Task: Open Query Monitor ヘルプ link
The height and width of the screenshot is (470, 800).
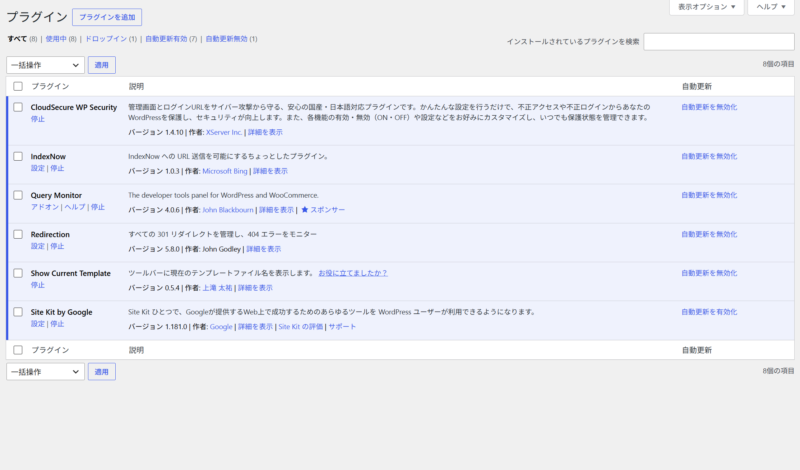Action: click(x=74, y=207)
